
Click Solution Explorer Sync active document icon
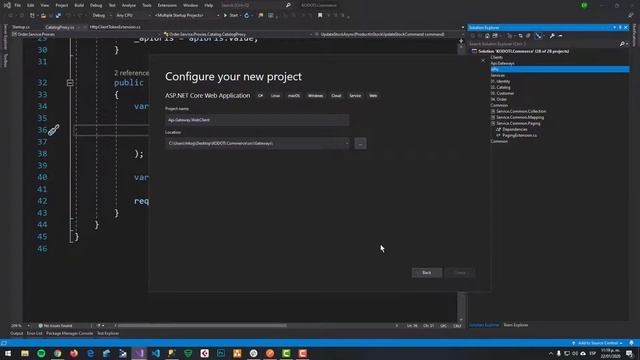[520, 36]
